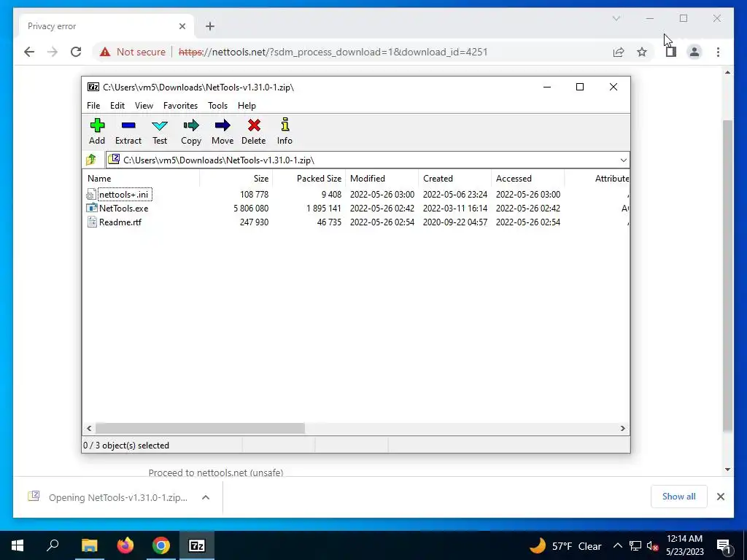This screenshot has height=560, width=747.
Task: Click the Chrome page vertical scrollbar thumb
Action: tap(727, 276)
